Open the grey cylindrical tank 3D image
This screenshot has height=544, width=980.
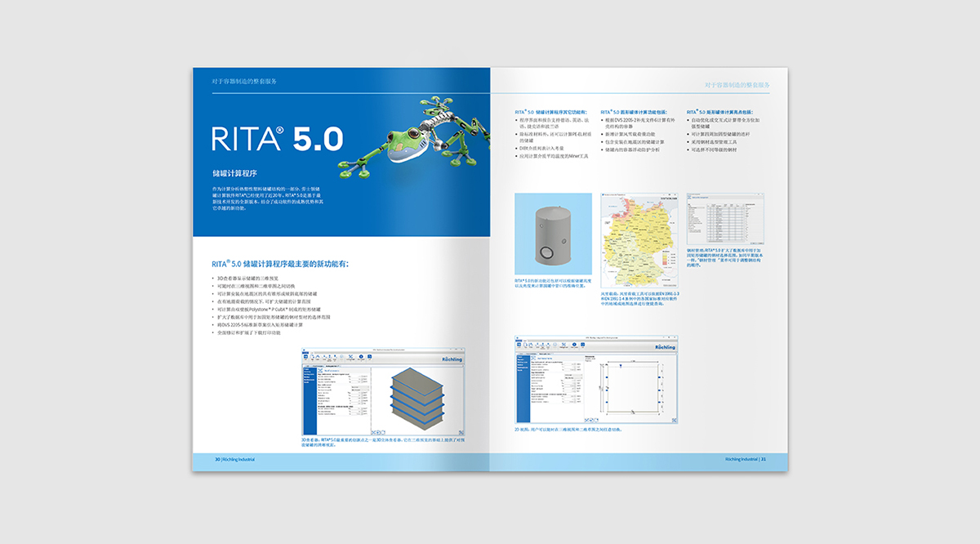[553, 234]
